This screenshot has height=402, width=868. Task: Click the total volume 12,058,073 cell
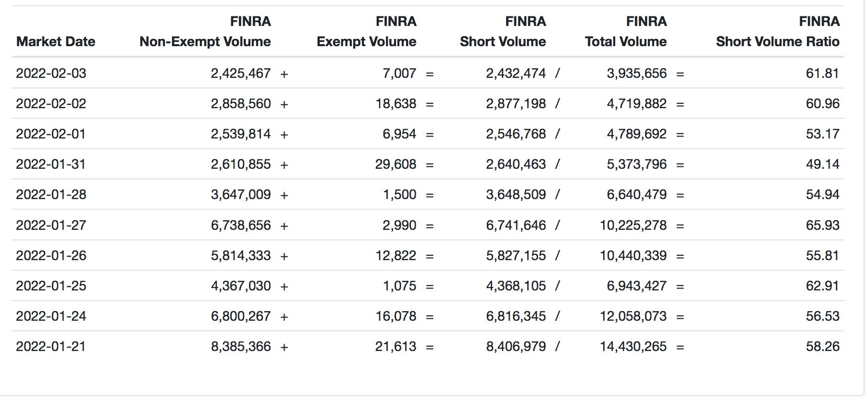[633, 316]
